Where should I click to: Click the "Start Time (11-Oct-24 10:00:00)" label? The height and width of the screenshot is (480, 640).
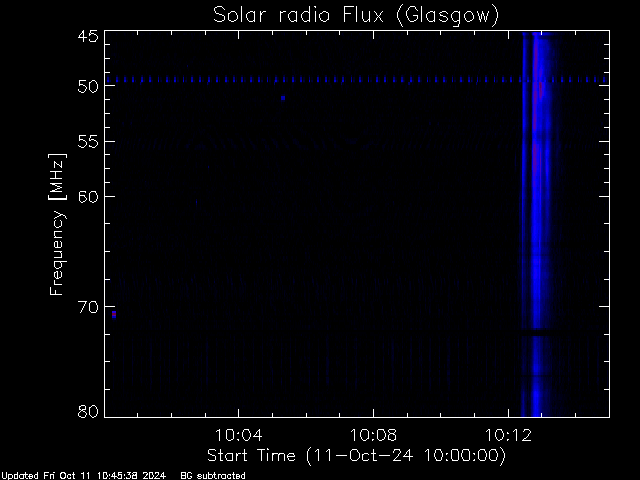tap(356, 456)
